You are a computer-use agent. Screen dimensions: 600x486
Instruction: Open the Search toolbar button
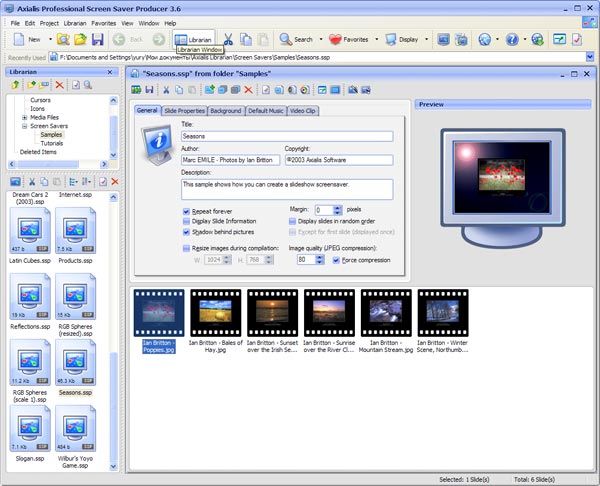coord(296,39)
